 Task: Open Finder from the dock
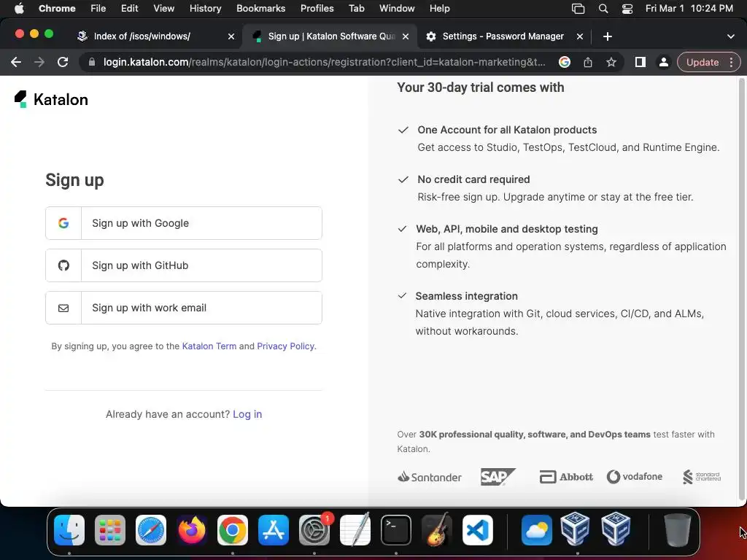[69, 530]
